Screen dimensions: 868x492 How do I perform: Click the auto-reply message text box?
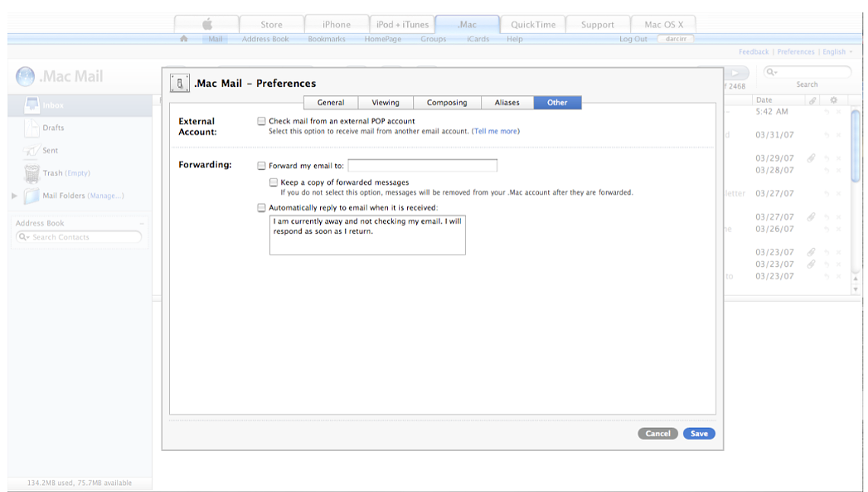tap(367, 235)
